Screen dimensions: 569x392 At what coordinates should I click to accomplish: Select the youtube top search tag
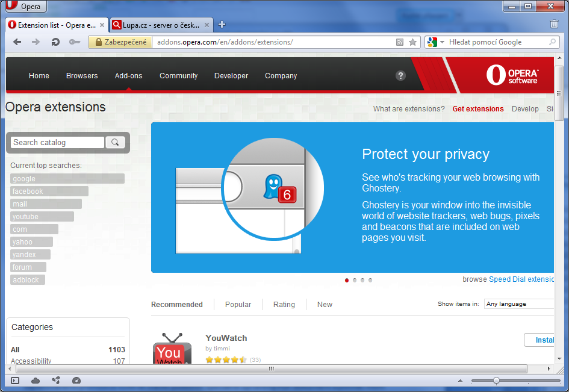tap(42, 217)
